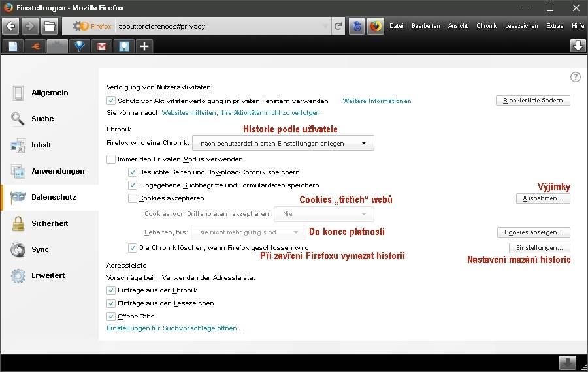
Task: Open the Ansicht menu
Action: click(458, 26)
